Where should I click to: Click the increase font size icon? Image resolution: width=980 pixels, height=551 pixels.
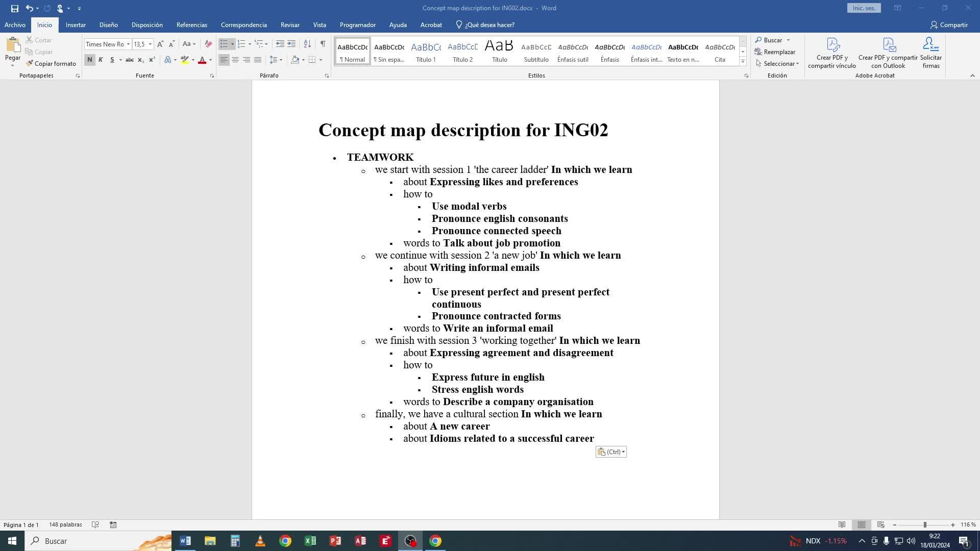point(160,44)
